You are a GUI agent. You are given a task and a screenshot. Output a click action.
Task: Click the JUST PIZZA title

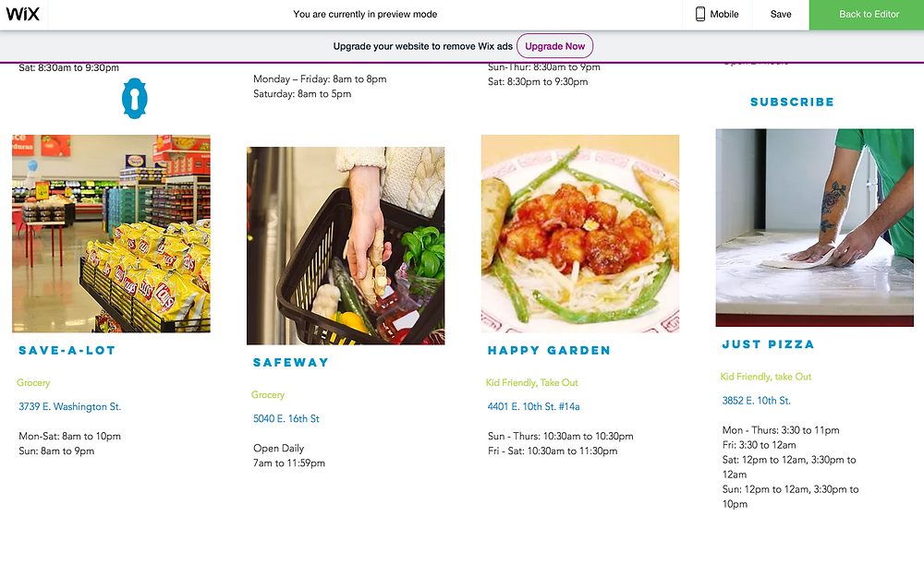pos(769,344)
